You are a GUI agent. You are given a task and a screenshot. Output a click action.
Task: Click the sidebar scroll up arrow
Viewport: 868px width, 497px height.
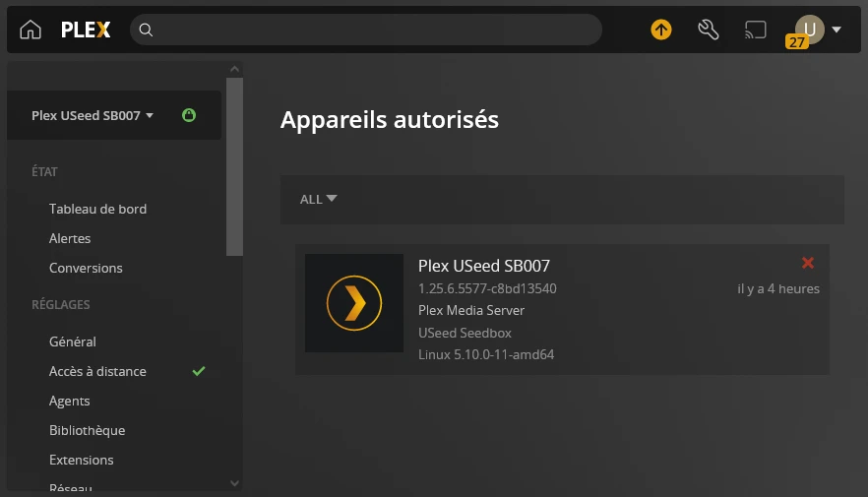pos(234,69)
